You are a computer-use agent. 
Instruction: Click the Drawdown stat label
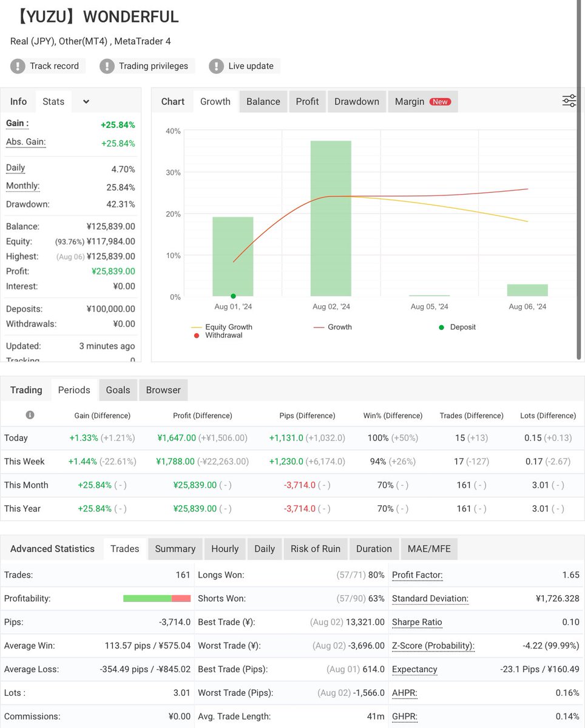28,204
